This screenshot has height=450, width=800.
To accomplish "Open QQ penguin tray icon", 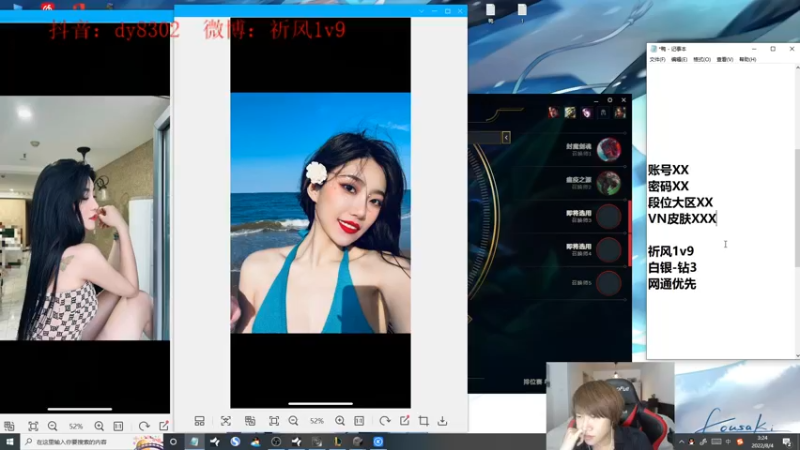I will coord(692,442).
